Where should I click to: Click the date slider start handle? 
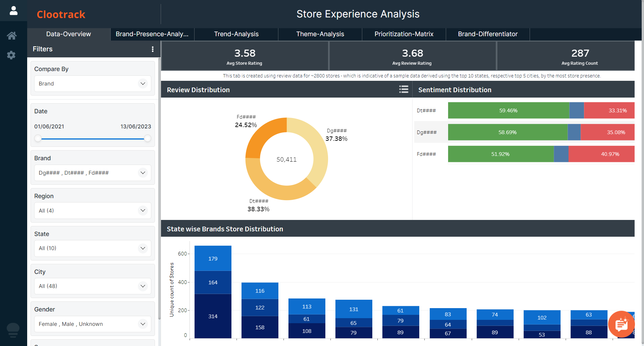(38, 138)
